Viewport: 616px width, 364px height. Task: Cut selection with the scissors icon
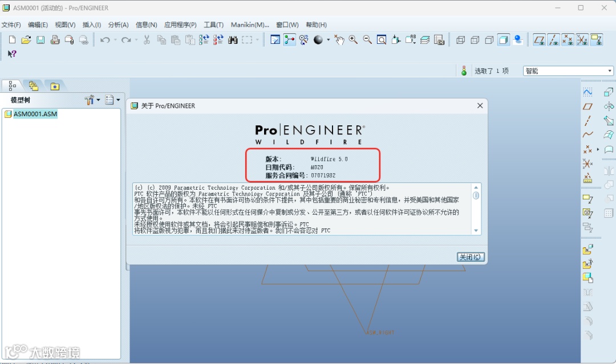point(147,40)
